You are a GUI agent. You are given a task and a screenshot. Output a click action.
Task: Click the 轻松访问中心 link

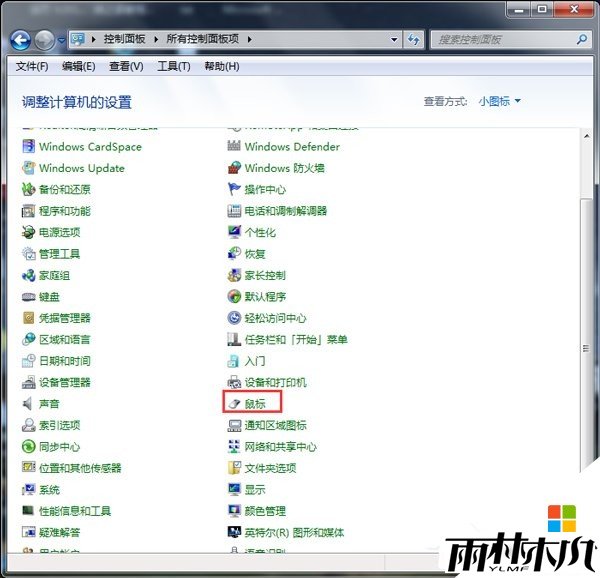(275, 318)
